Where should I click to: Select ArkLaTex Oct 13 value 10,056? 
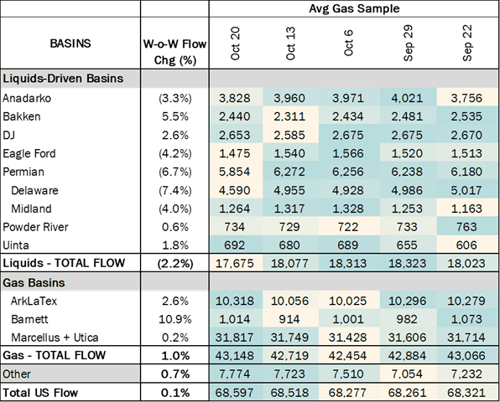click(x=289, y=301)
